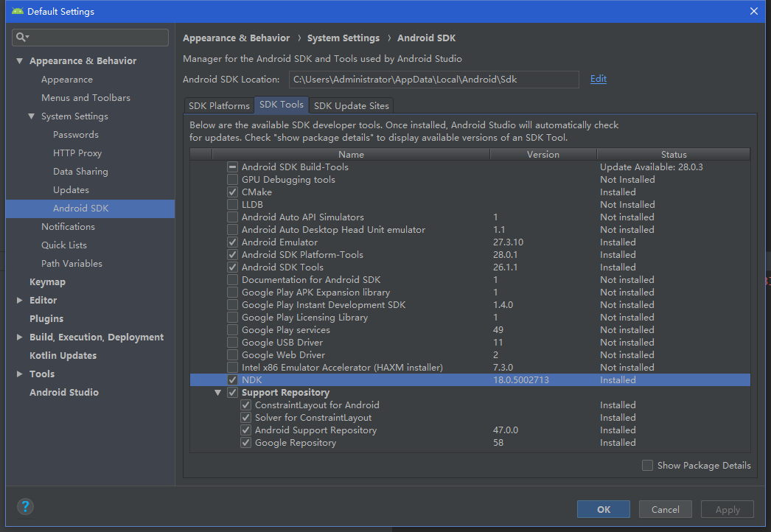Screen dimensions: 771x532
Task: Sort table by Version column header
Action: [543, 155]
